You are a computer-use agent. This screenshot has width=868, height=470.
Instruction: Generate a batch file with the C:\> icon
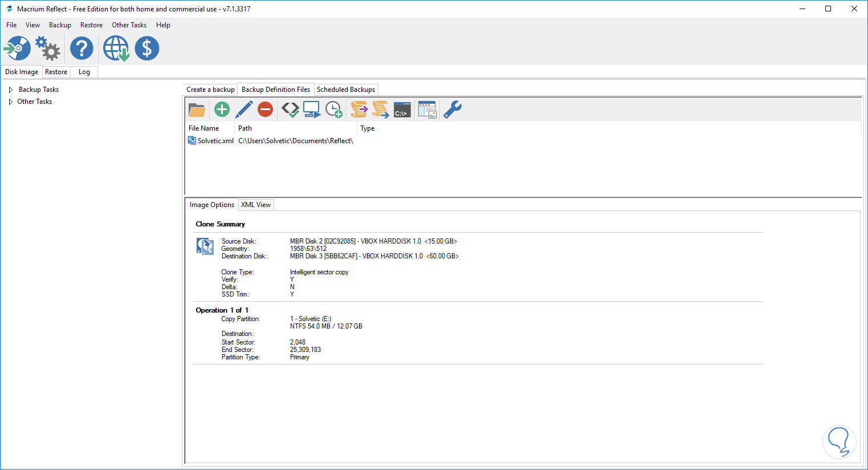tap(402, 110)
